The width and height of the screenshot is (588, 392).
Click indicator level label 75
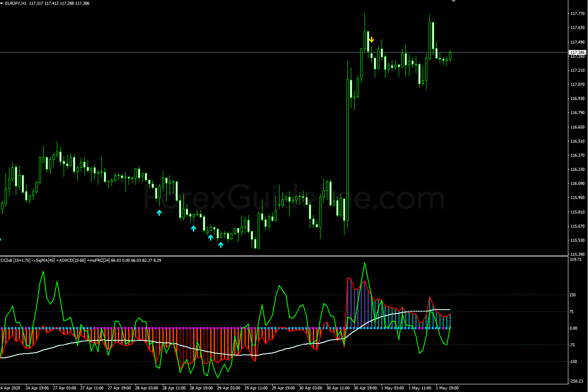(572, 312)
